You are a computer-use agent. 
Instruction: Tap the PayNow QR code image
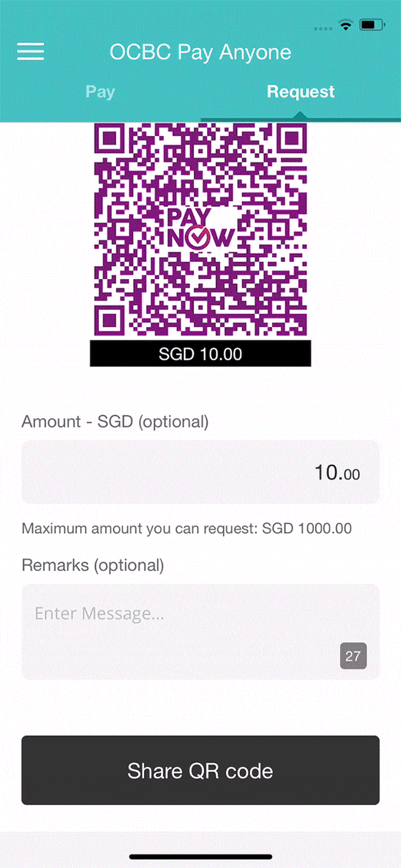(200, 230)
